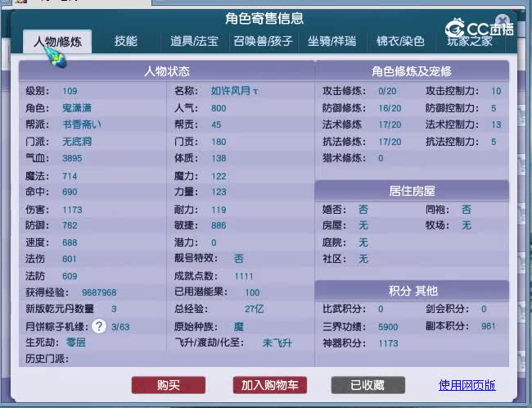532x408 pixels.
Task: Switch to the 人物/修炼 tab
Action: 57,42
